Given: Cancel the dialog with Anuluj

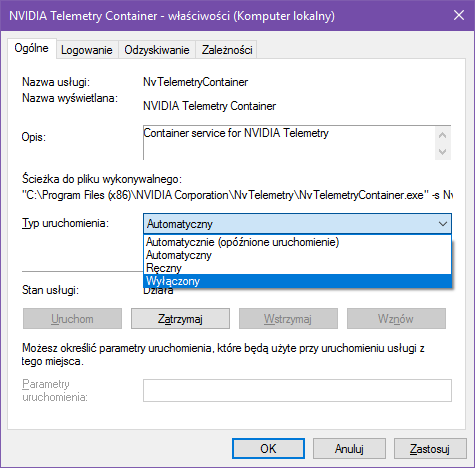Looking at the screenshot, I should pos(349,448).
